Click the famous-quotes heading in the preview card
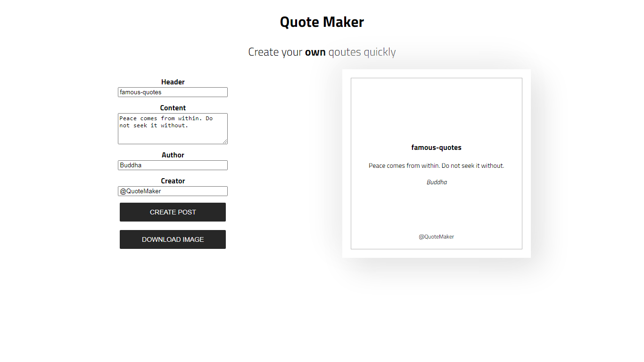The image size is (644, 362). pos(437,148)
